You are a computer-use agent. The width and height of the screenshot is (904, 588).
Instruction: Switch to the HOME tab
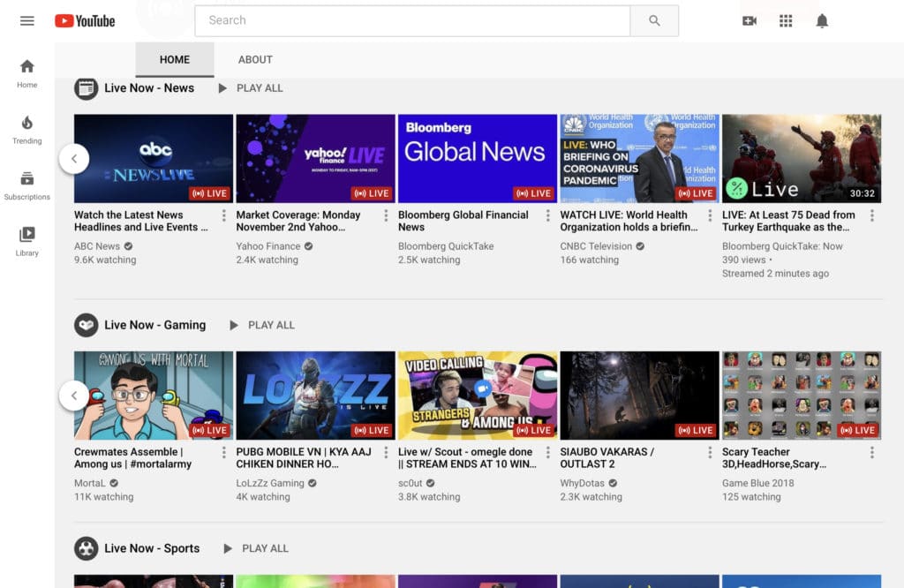[175, 59]
